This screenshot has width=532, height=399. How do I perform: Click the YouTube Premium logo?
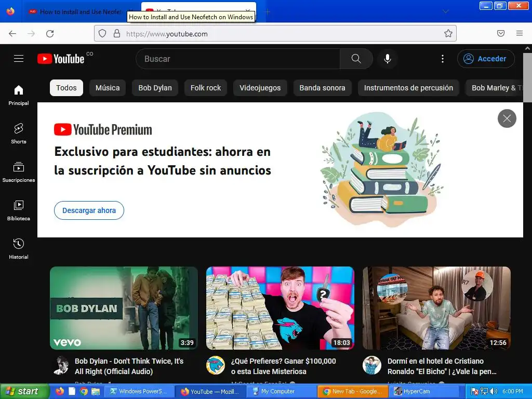[x=103, y=129]
